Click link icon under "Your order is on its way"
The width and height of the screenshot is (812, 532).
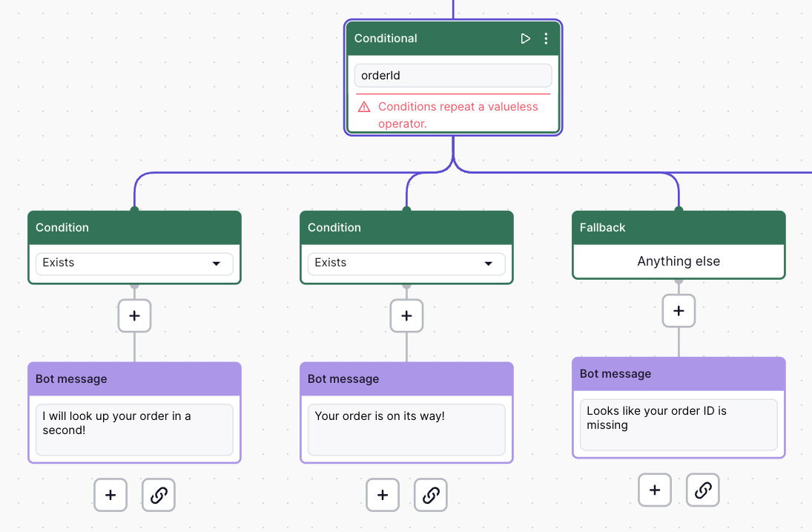pyautogui.click(x=431, y=495)
